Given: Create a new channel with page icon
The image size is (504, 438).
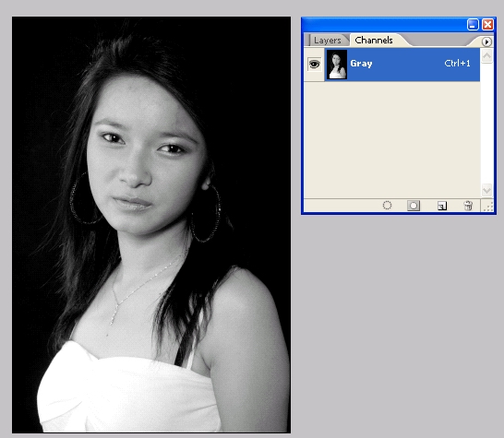Looking at the screenshot, I should pyautogui.click(x=442, y=206).
